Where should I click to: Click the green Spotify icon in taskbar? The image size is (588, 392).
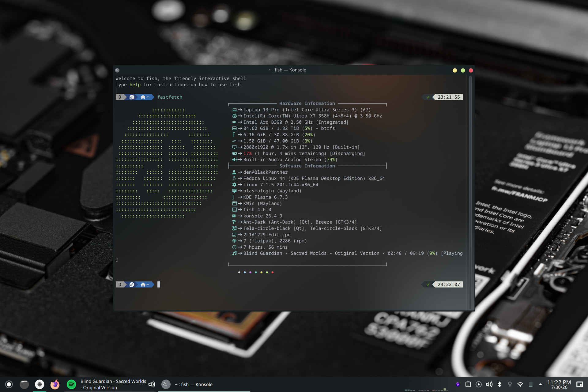[71, 384]
